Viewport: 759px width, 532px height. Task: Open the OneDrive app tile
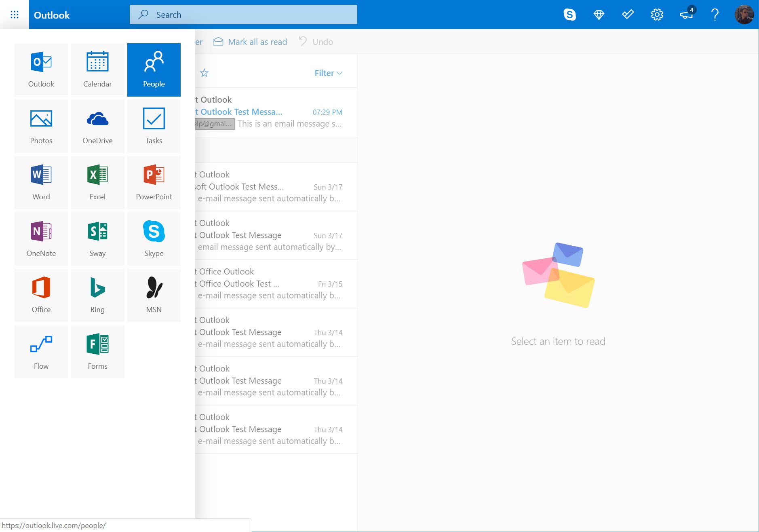pyautogui.click(x=97, y=126)
